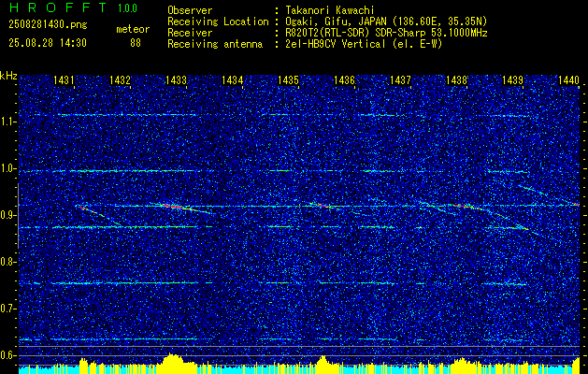Click the location Ogaki, Gifu, JAPAN
Viewport: 588px width, 374px height.
(337, 22)
